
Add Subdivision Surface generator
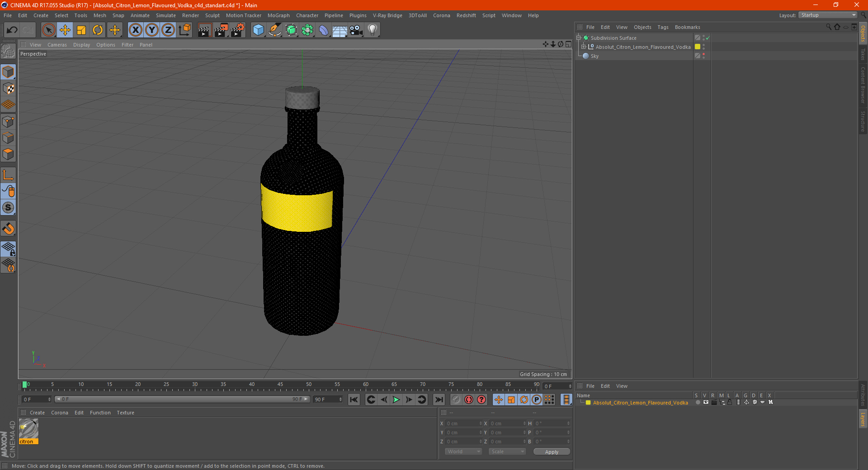[x=291, y=30]
